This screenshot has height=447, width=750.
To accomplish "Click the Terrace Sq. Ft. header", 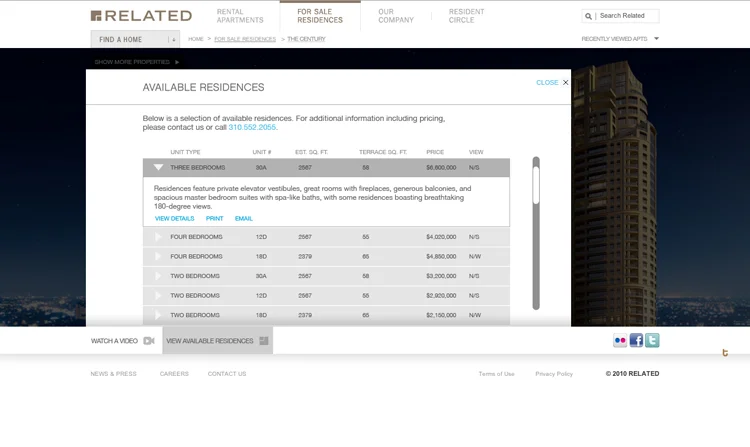I will [383, 152].
